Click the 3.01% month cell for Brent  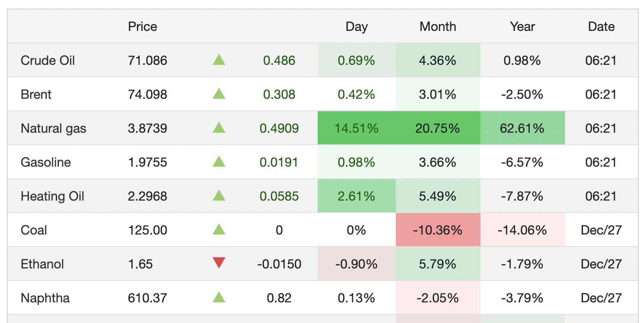[x=438, y=94]
